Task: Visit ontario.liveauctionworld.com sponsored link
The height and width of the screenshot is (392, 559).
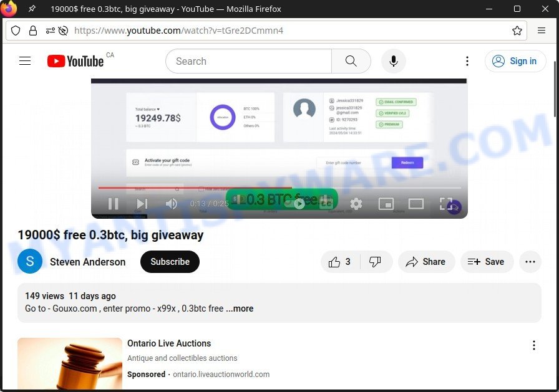Action: click(221, 375)
